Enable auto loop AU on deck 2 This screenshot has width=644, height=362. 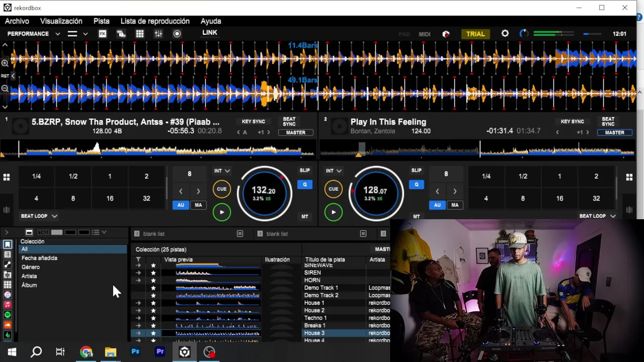point(437,205)
